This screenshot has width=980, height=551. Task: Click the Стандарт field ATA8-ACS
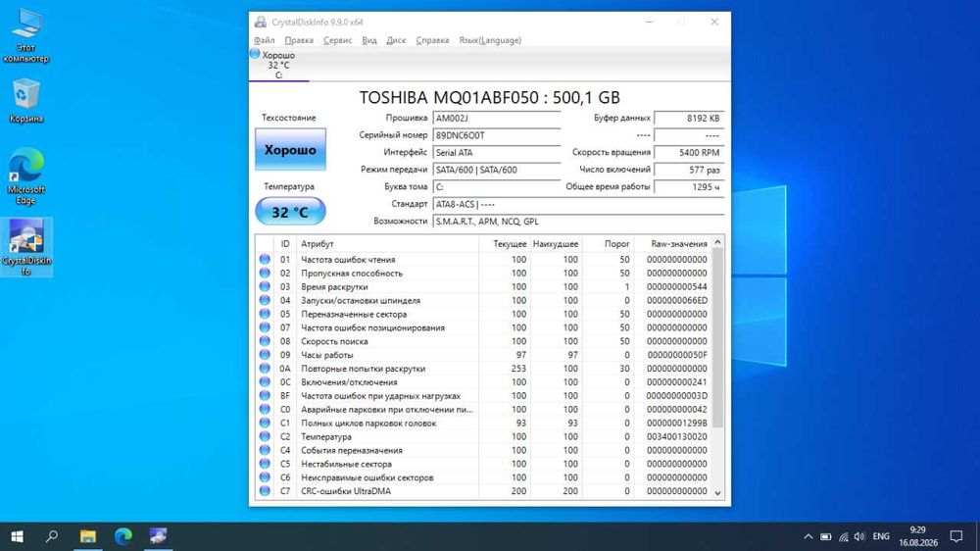coord(578,204)
